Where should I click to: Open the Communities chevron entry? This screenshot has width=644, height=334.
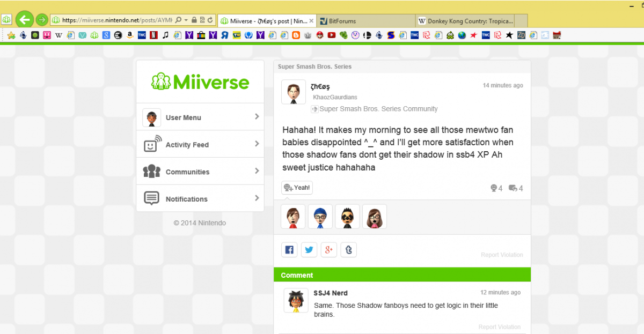257,172
